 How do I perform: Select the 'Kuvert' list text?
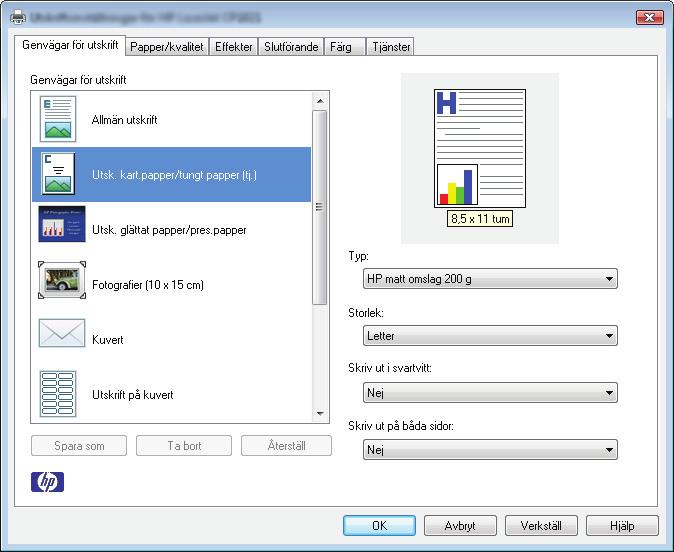(107, 340)
